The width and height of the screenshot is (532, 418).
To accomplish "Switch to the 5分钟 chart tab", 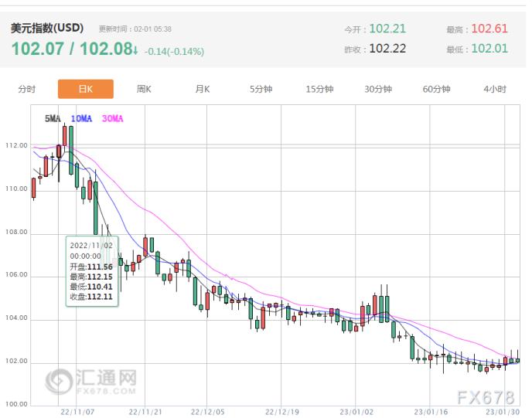I will point(261,89).
